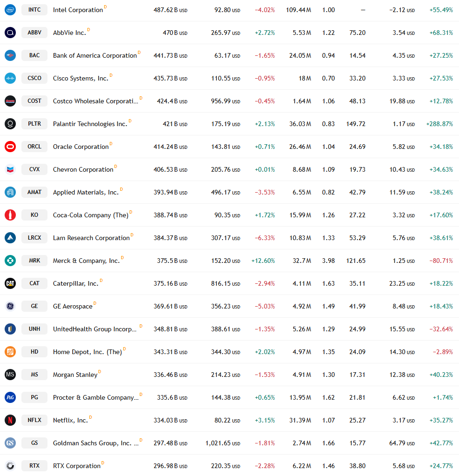Click the Morgan Stanley MS logo icon
Image resolution: width=459 pixels, height=476 pixels.
pyautogui.click(x=10, y=374)
